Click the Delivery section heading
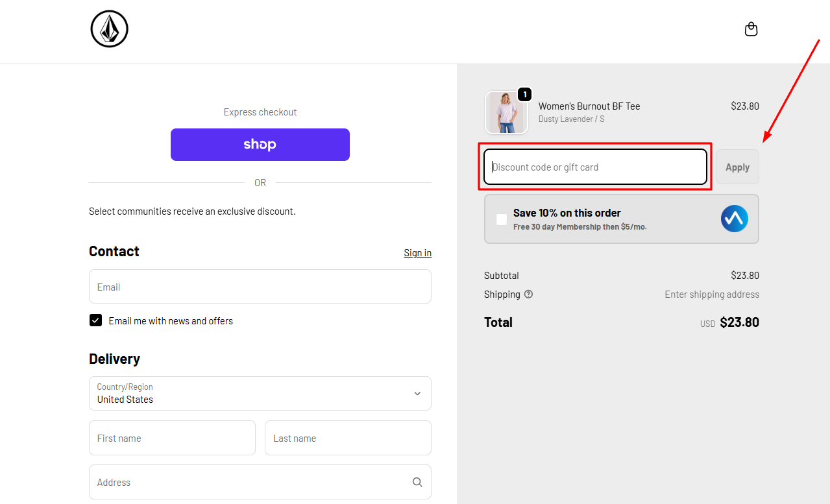The image size is (830, 504). tap(114, 359)
